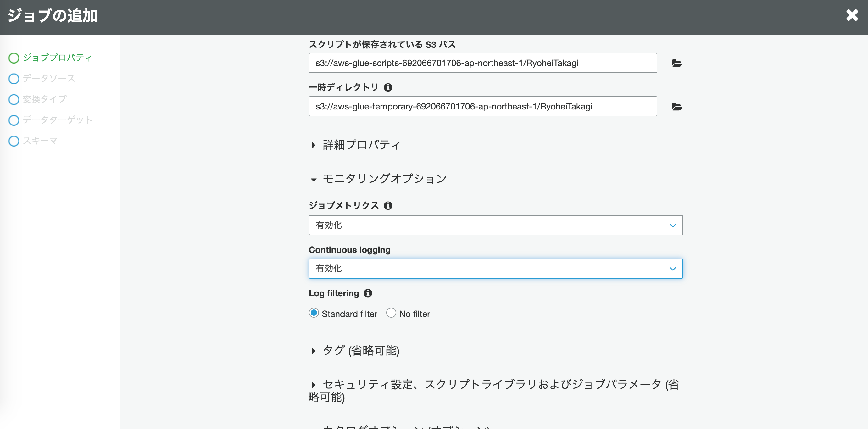Expand the 詳細プロパティ section
868x429 pixels.
coord(361,145)
